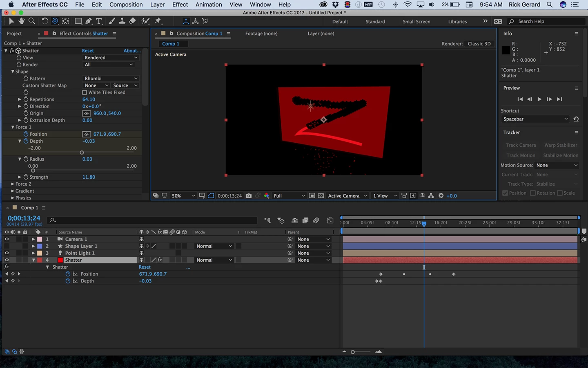Toggle the Position checkbox in Tracker

tap(505, 193)
